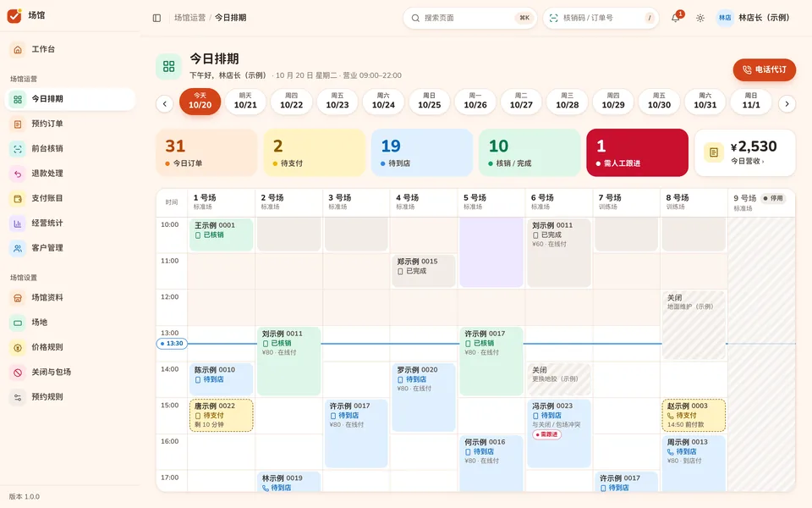This screenshot has width=812, height=508.
Task: Select the 今天 10/20 date tab
Action: (200, 101)
